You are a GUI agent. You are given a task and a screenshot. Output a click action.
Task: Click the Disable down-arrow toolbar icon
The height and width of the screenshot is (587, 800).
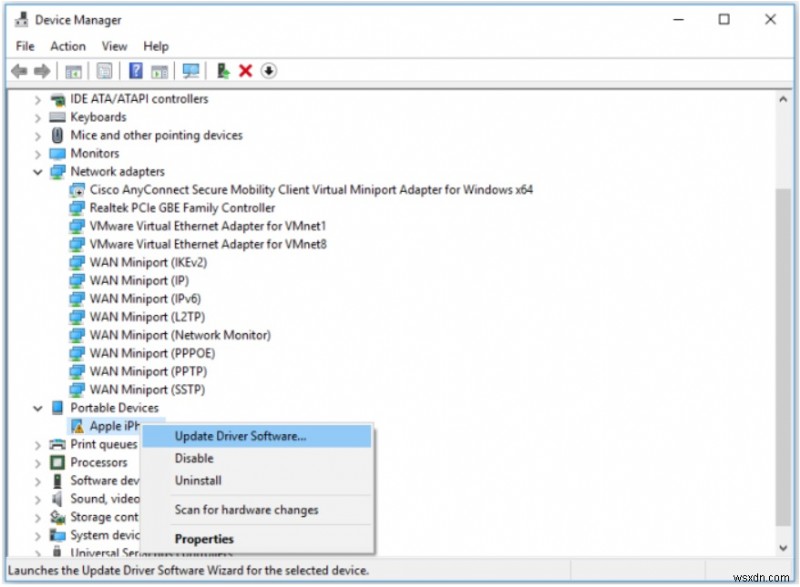pyautogui.click(x=269, y=70)
